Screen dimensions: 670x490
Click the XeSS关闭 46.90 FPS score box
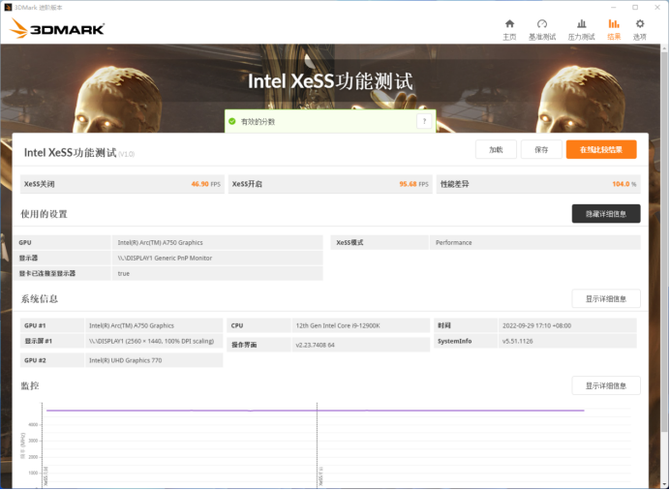(x=122, y=184)
